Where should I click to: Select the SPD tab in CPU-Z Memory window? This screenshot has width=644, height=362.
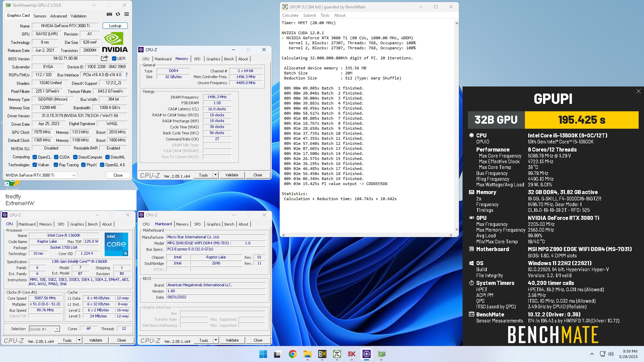197,59
